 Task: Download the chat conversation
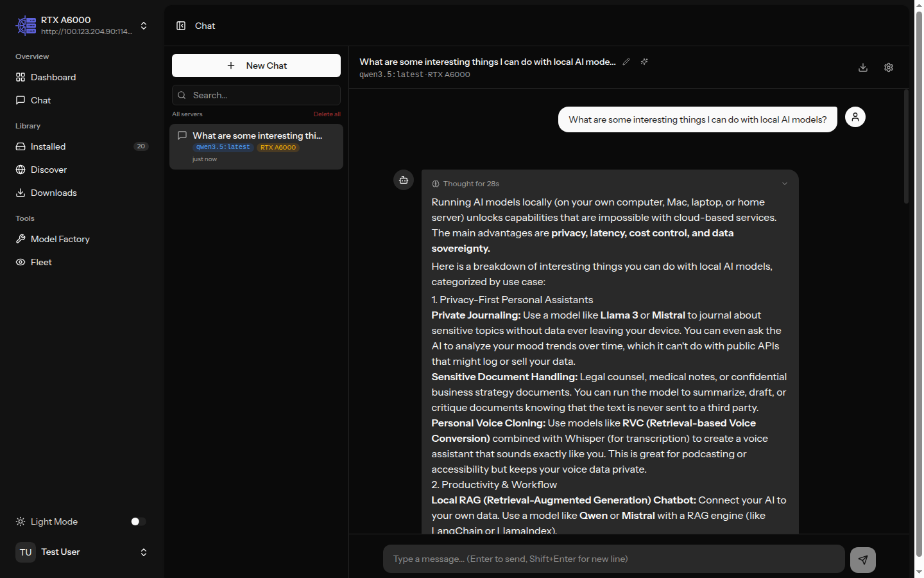863,67
